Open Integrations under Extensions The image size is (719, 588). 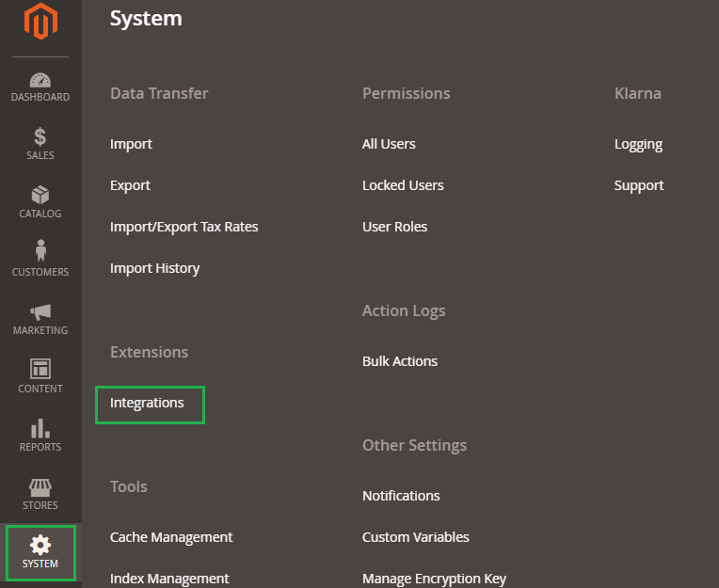click(147, 403)
